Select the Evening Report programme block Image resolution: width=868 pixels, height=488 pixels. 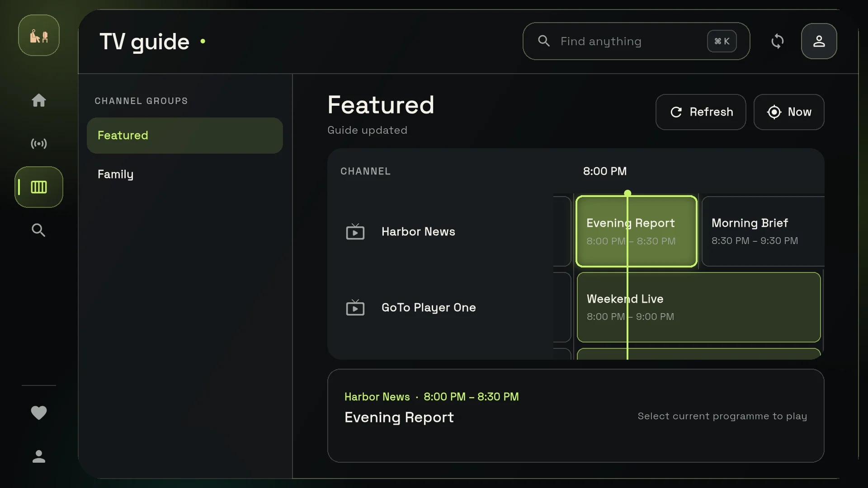coord(637,231)
